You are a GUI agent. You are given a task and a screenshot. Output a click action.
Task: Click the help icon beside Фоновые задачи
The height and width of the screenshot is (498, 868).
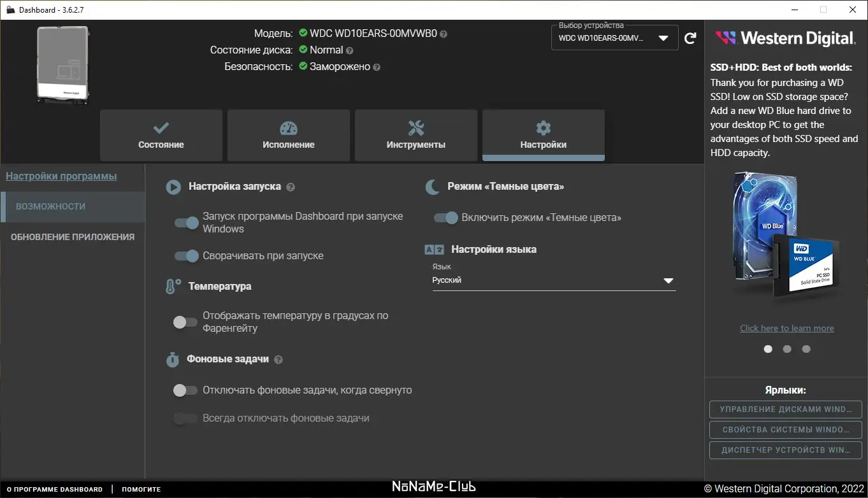click(278, 359)
